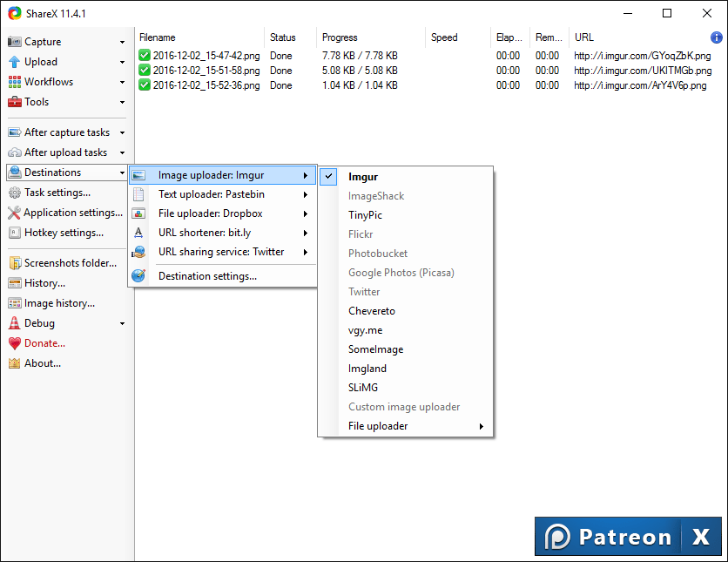The width and height of the screenshot is (728, 562).
Task: Click the Patreon button
Action: 610,537
